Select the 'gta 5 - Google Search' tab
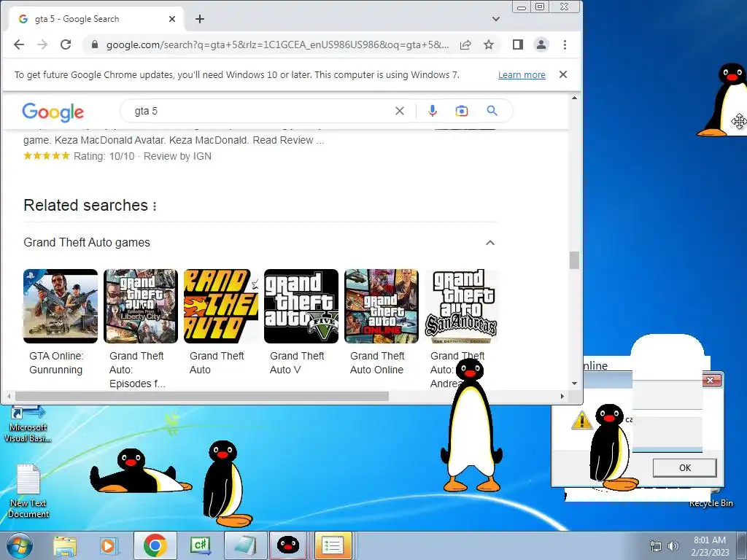This screenshot has width=747, height=560. 96,19
